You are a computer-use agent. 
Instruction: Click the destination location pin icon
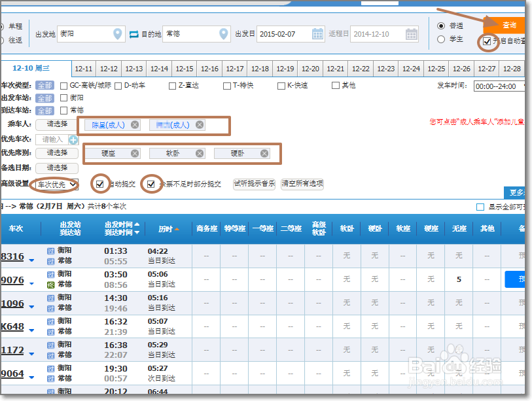click(224, 33)
